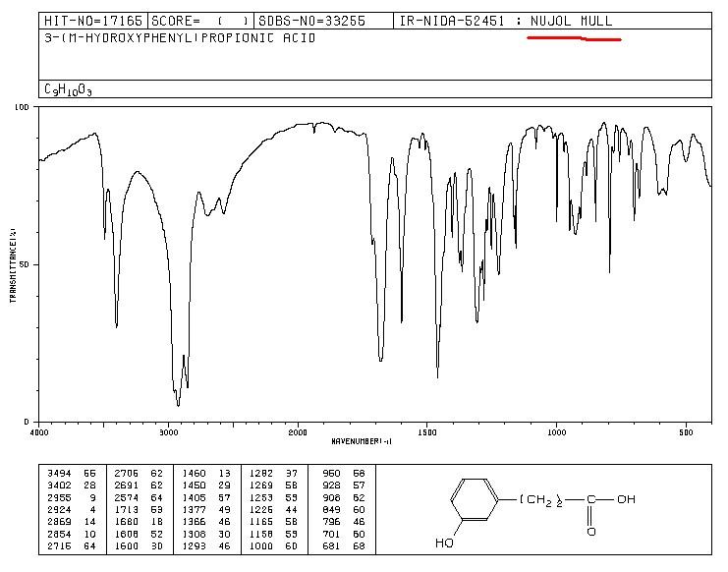728x572 pixels.
Task: Click the 1460 peak minimum on the spectrum
Action: click(438, 376)
